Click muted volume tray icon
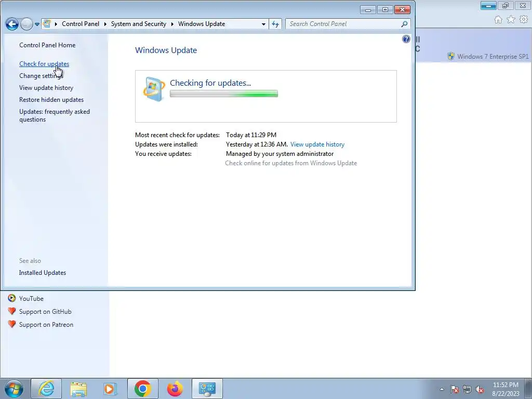The height and width of the screenshot is (399, 532). (480, 390)
